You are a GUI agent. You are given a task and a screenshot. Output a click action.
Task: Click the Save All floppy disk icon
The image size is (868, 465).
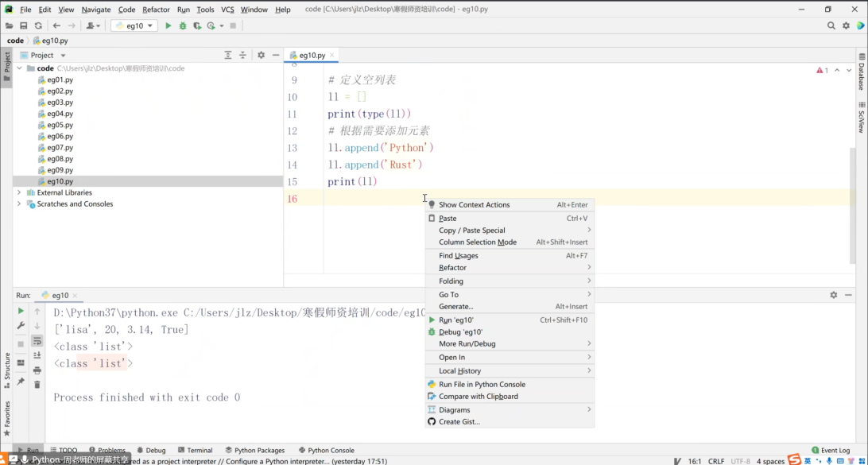pyautogui.click(x=23, y=25)
